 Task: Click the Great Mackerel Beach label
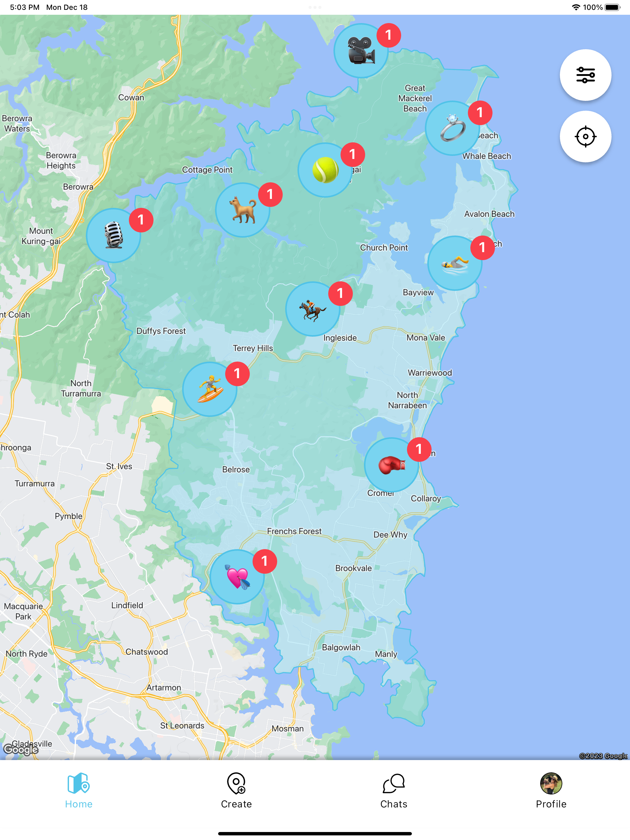coord(415,98)
